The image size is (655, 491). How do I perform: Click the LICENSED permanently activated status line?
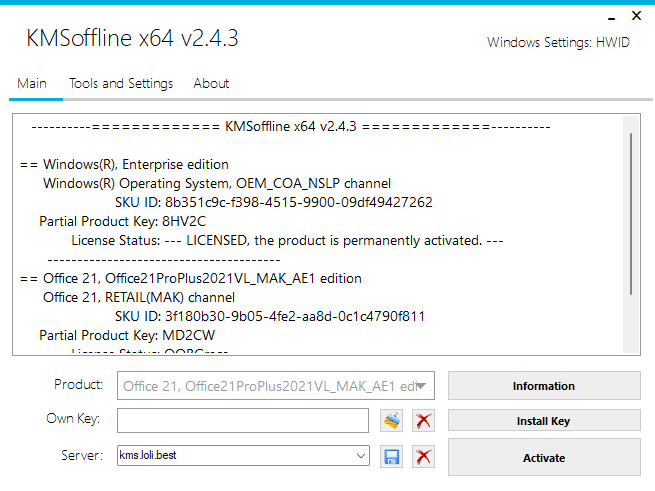tap(287, 241)
